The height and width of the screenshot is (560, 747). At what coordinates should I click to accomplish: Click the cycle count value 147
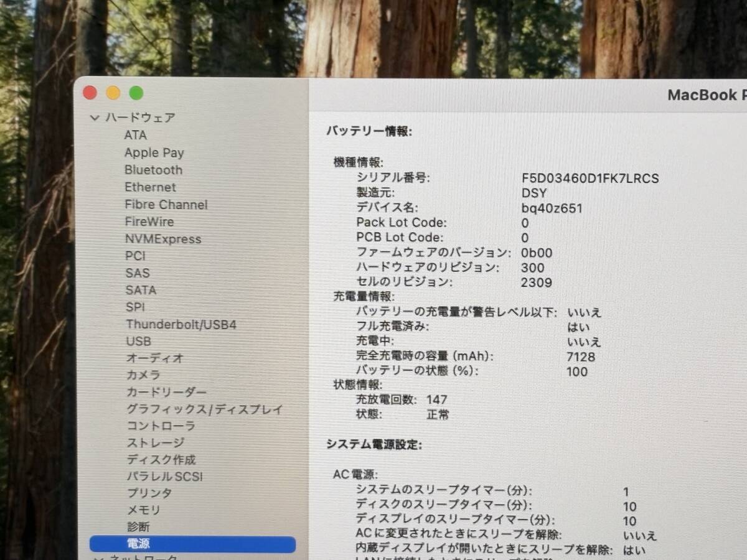[x=437, y=399]
